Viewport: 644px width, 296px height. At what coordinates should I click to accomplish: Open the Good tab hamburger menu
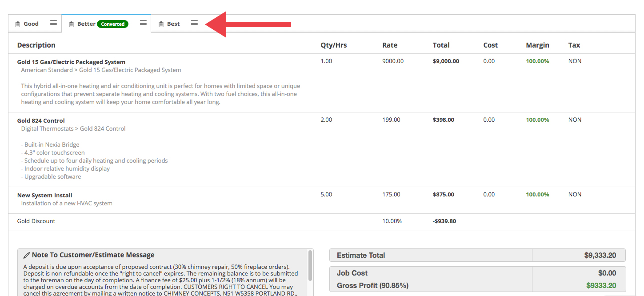pos(53,23)
